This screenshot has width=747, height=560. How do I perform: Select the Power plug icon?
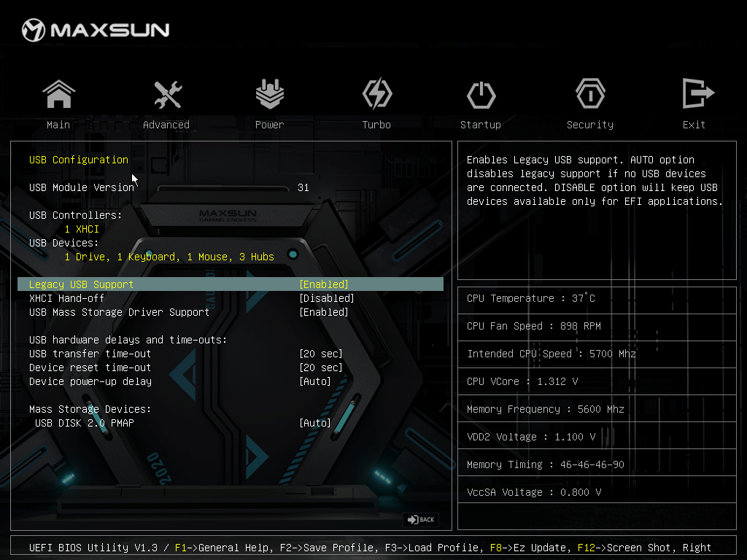[x=270, y=94]
